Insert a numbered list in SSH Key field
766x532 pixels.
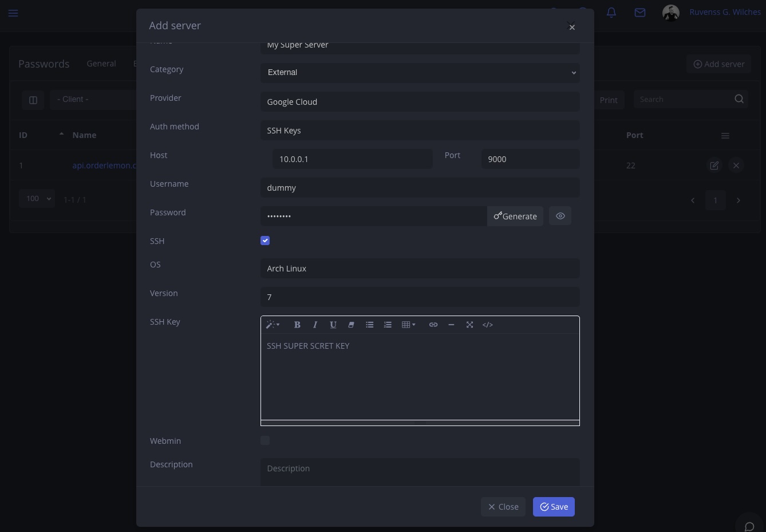tap(388, 325)
